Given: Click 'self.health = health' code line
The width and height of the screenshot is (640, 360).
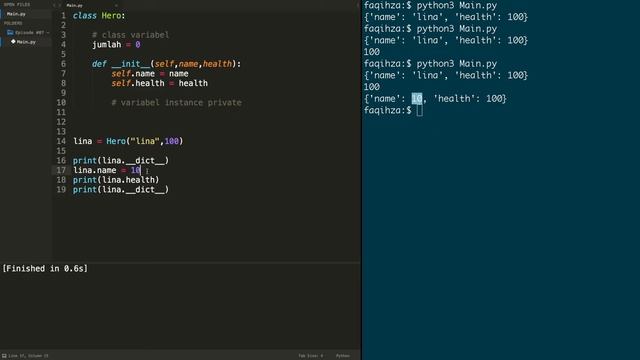Looking at the screenshot, I should (160, 83).
